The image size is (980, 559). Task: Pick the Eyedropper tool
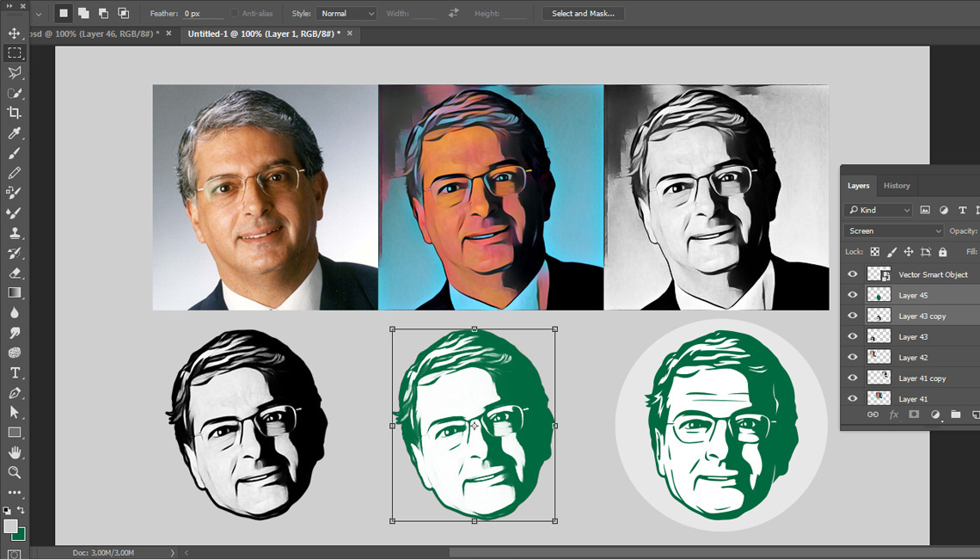[x=15, y=133]
